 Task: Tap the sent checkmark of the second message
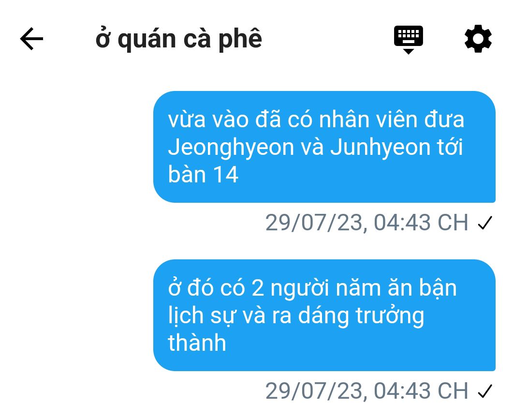485,391
